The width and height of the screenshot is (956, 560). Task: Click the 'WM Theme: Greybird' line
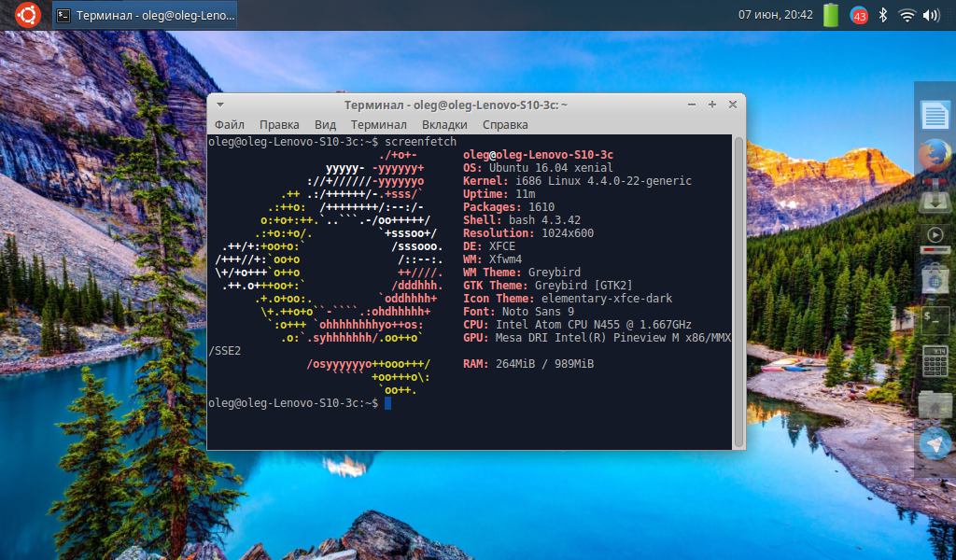pyautogui.click(x=521, y=273)
